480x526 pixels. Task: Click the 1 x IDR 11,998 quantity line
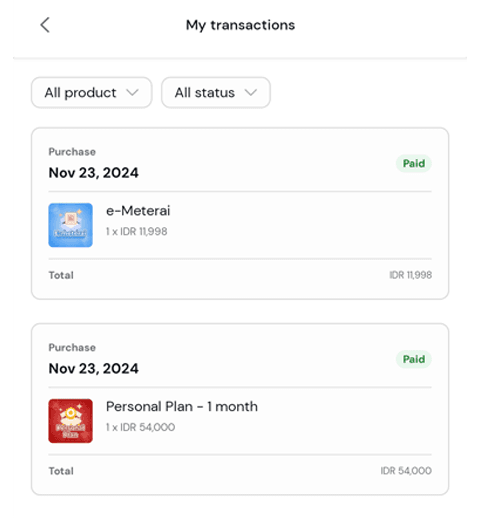pos(137,231)
